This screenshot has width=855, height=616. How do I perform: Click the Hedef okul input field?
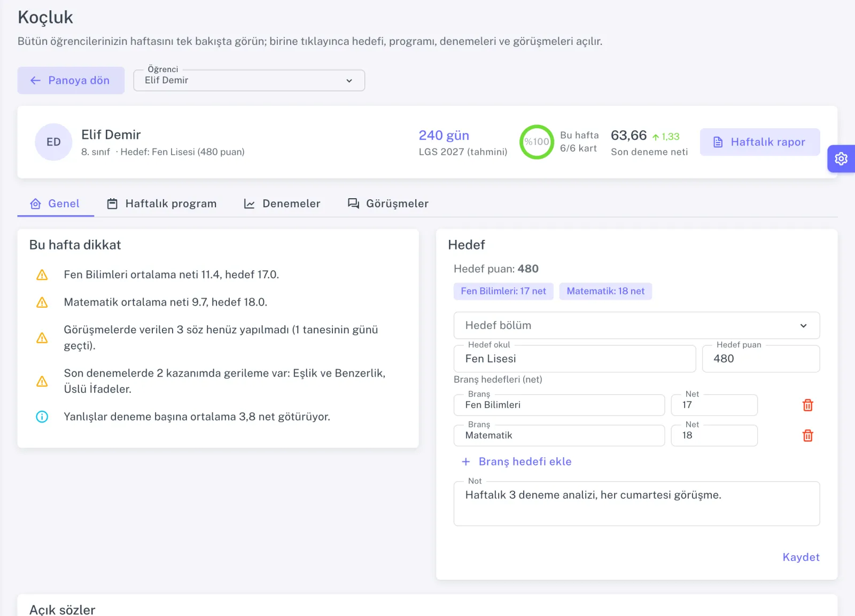(x=574, y=358)
